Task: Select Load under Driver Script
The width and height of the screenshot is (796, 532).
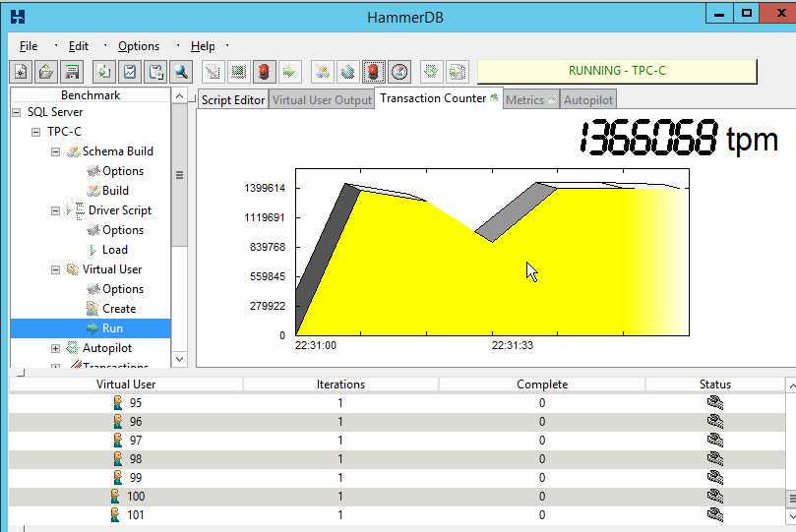Action: [115, 250]
